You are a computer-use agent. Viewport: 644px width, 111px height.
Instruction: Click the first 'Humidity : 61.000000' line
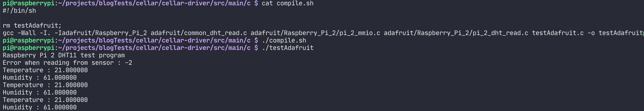pos(40,78)
